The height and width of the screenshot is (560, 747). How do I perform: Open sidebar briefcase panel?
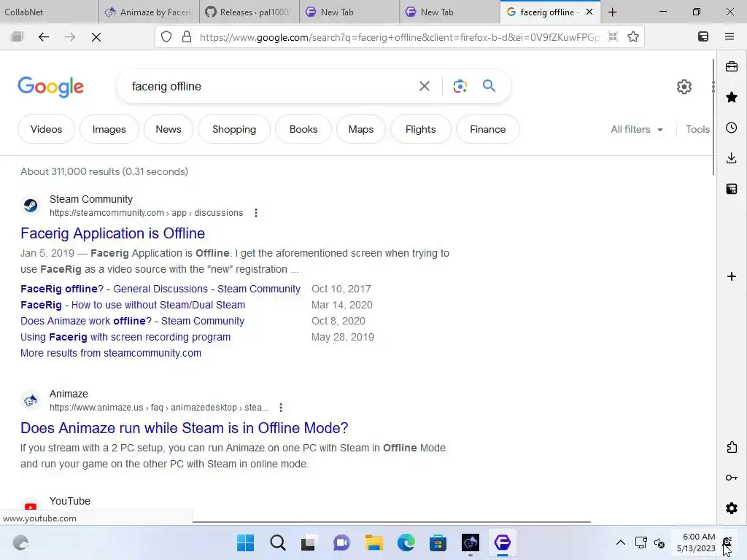[731, 66]
